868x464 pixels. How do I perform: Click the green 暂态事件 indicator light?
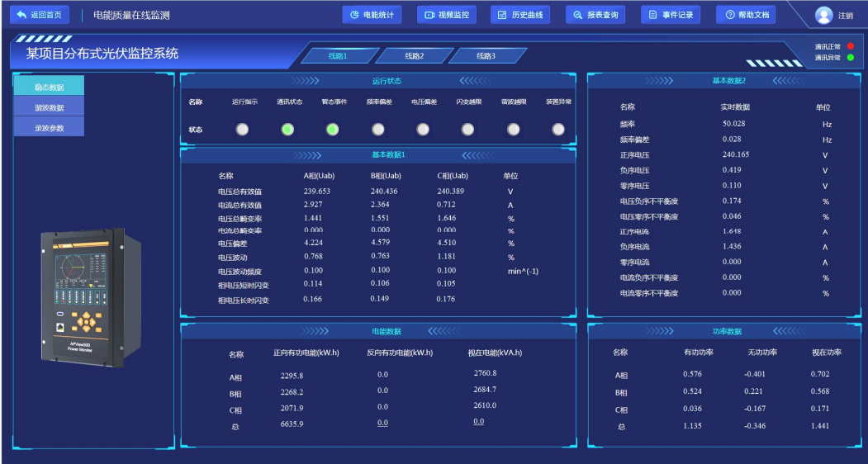coord(332,130)
